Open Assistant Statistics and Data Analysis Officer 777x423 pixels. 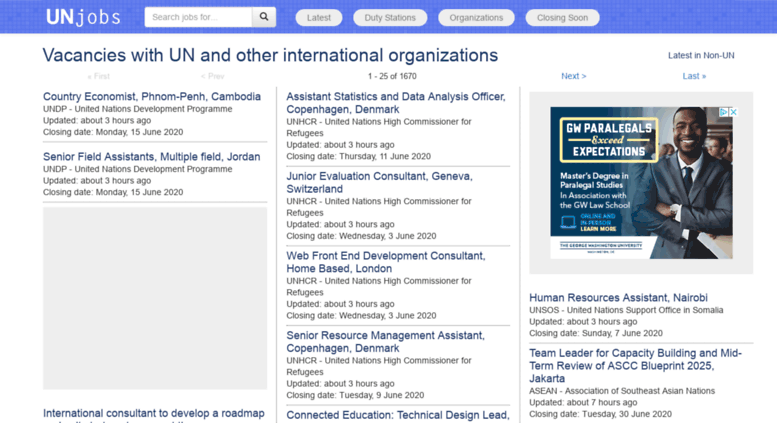(x=395, y=103)
